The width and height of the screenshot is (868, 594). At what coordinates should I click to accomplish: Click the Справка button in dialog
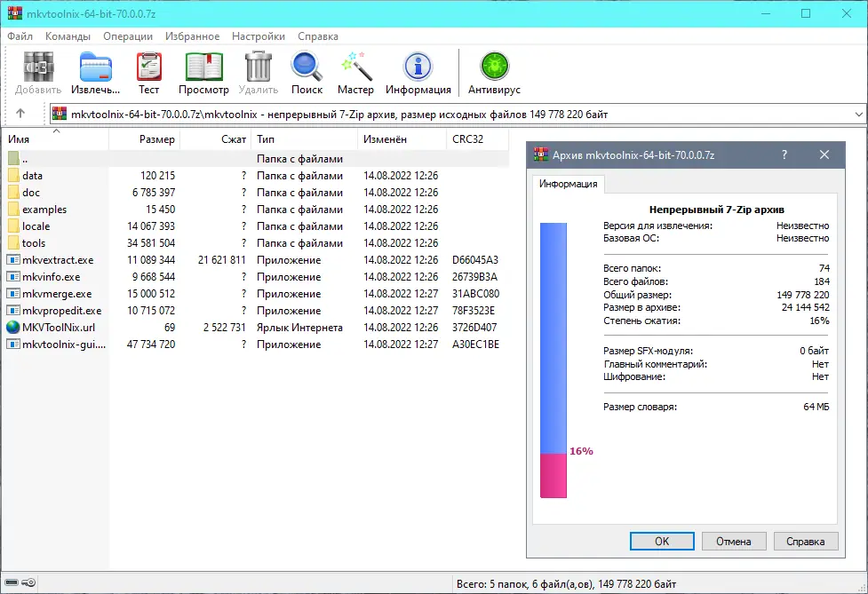tap(806, 541)
